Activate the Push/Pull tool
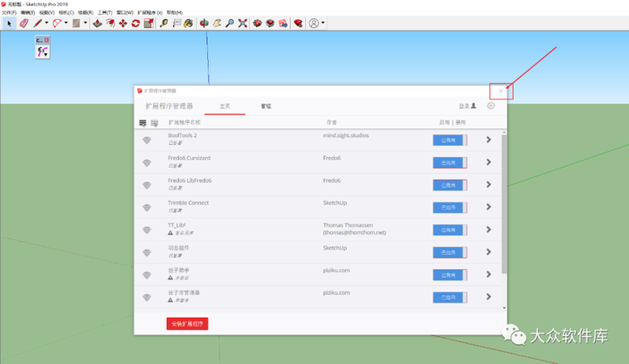This screenshot has height=364, width=629. (x=98, y=24)
